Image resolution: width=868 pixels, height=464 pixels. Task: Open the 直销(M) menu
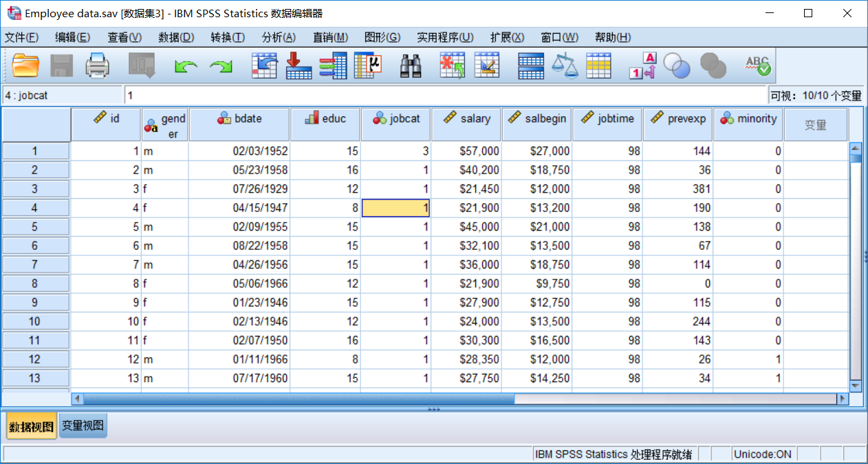[330, 37]
